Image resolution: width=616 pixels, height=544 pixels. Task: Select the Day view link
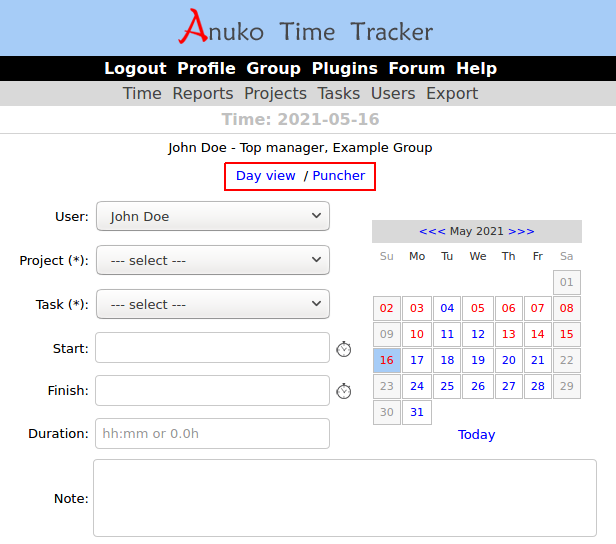point(266,176)
